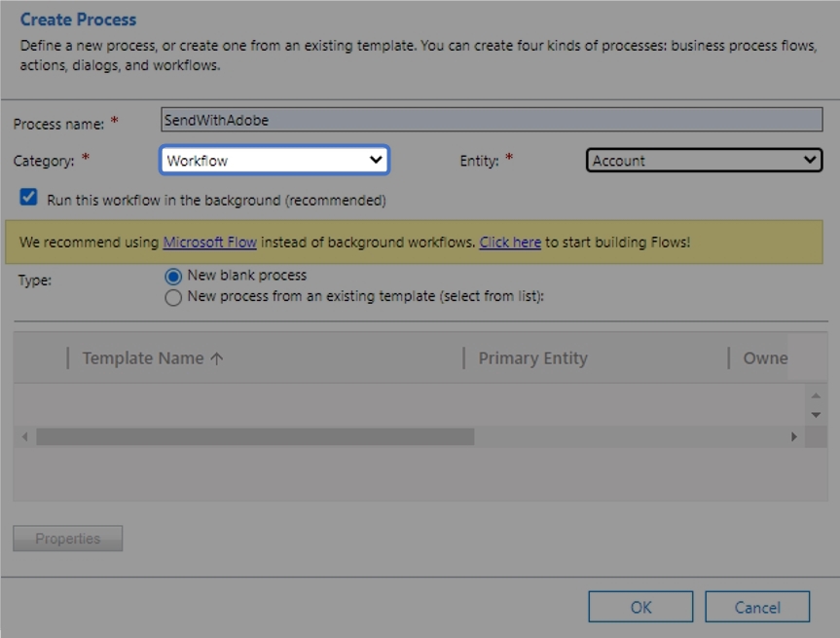Open the Entity dropdown showing Account
Screen dimensions: 840x638
pos(704,161)
